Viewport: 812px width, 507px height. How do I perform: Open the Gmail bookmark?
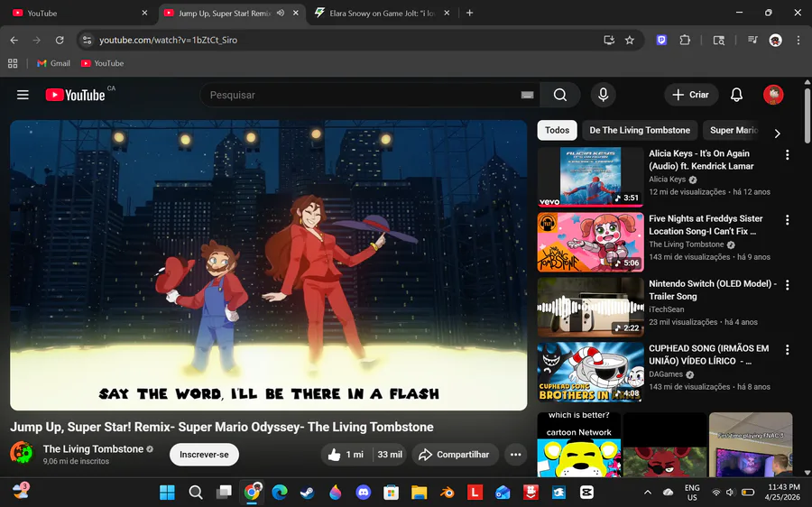[x=54, y=63]
